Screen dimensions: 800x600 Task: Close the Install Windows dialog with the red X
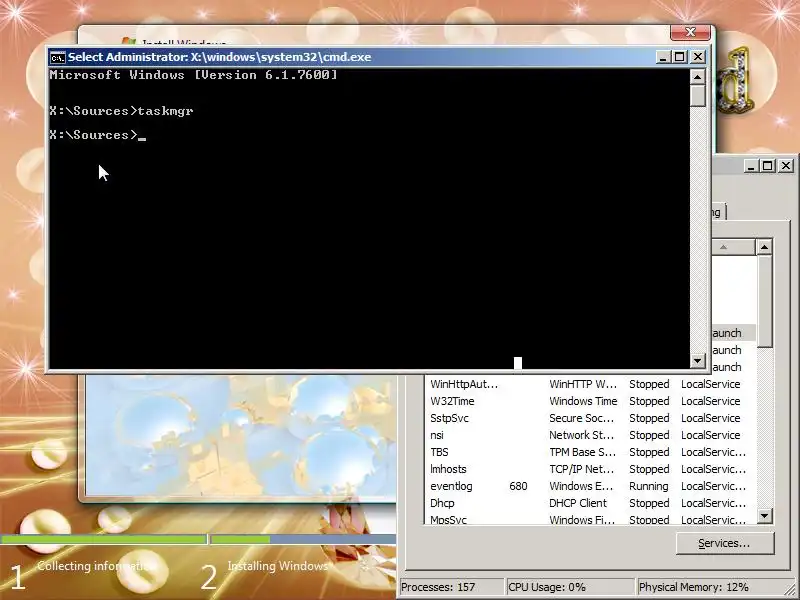point(690,32)
